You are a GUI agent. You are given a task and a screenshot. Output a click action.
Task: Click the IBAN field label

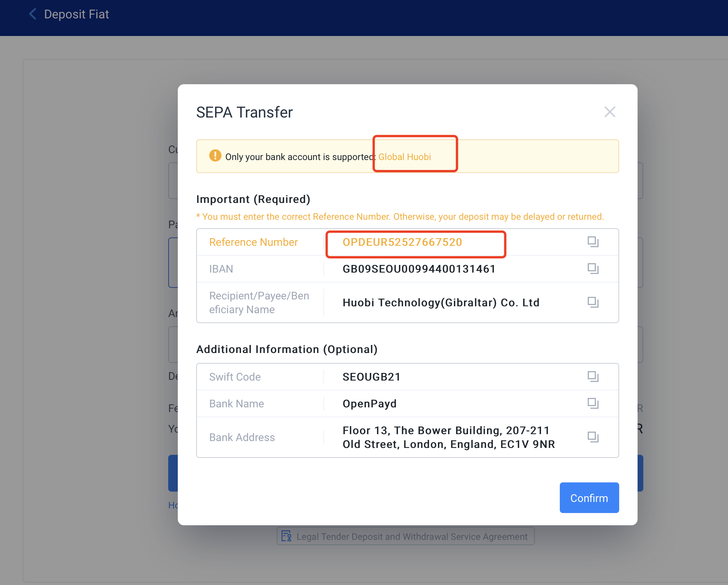pyautogui.click(x=221, y=269)
